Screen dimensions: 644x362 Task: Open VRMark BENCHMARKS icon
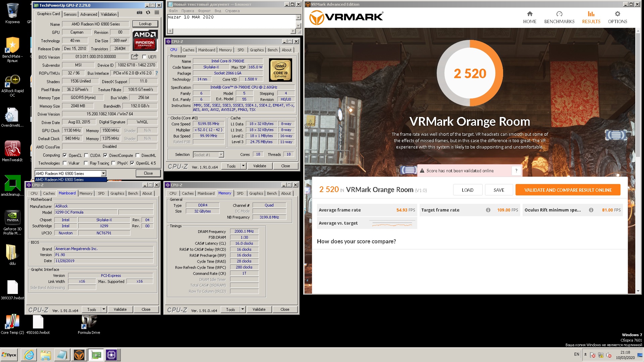tap(559, 14)
